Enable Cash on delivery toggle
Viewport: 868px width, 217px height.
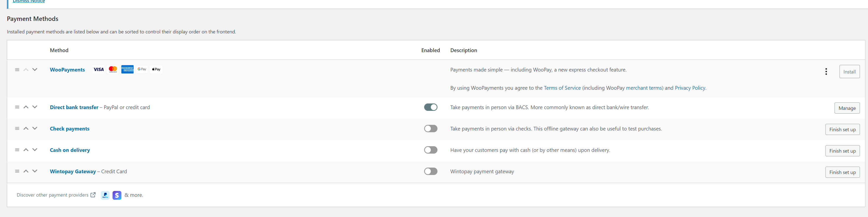pyautogui.click(x=430, y=150)
